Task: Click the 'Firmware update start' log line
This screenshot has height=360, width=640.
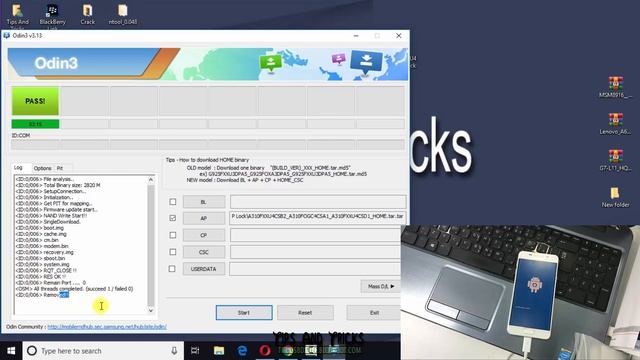Action: [56, 209]
